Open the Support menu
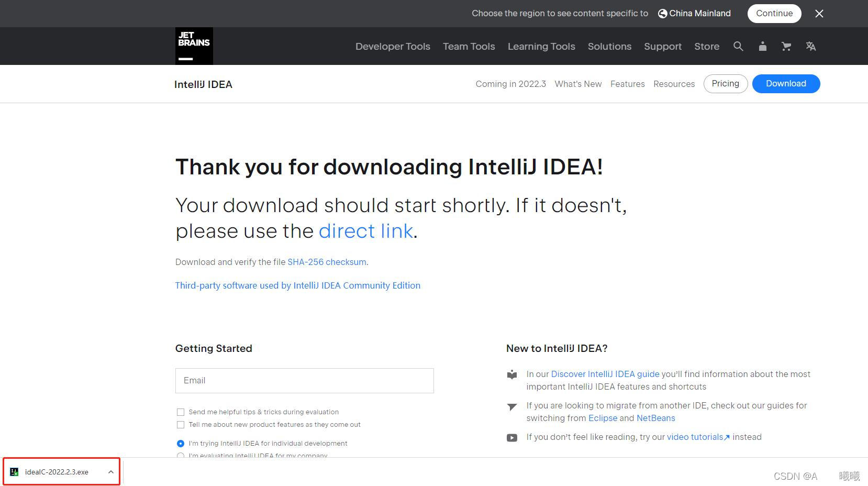This screenshot has width=868, height=486. [x=663, y=46]
